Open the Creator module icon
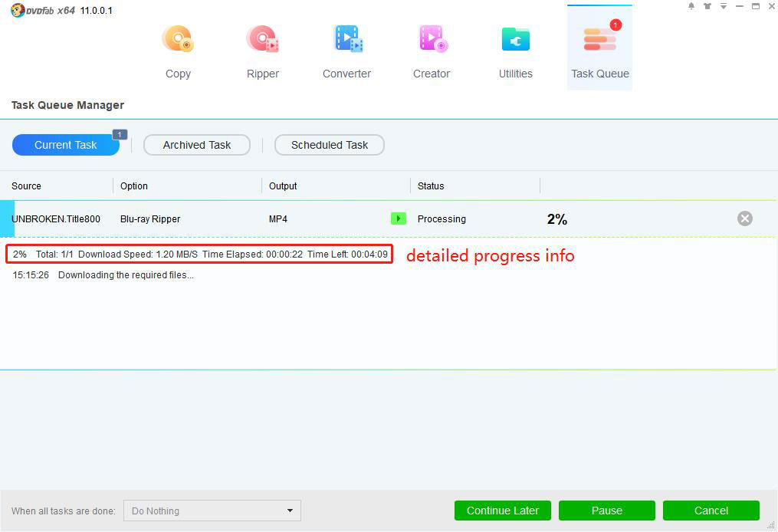The height and width of the screenshot is (532, 778). pos(432,39)
